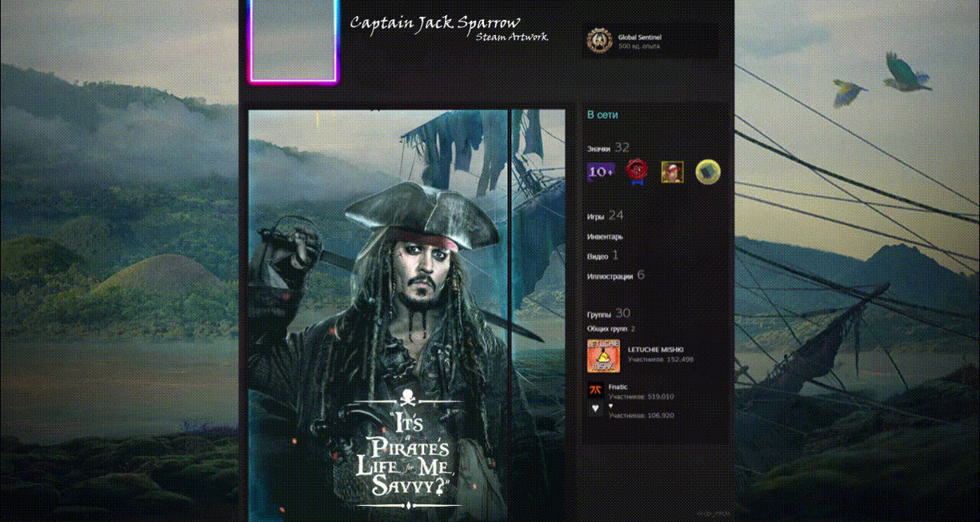Open the portrait badge with red hat
This screenshot has height=522, width=980.
tap(672, 171)
